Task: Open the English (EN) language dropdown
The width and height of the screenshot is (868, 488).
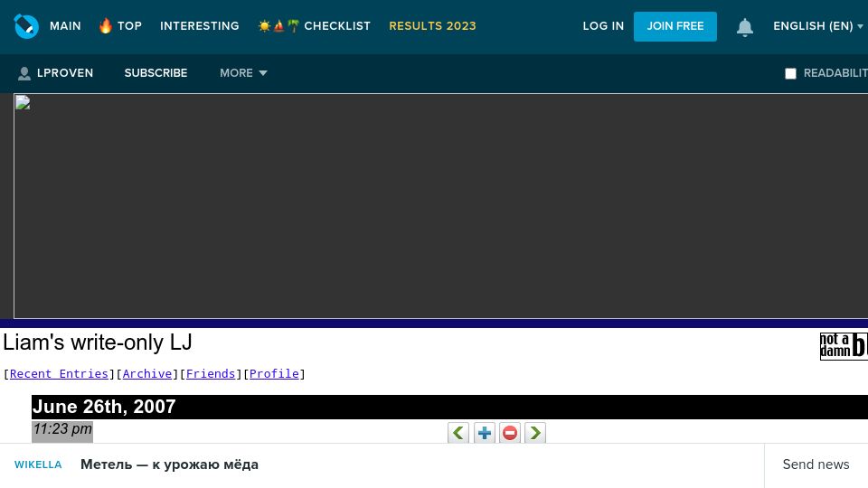Action: pyautogui.click(x=817, y=26)
